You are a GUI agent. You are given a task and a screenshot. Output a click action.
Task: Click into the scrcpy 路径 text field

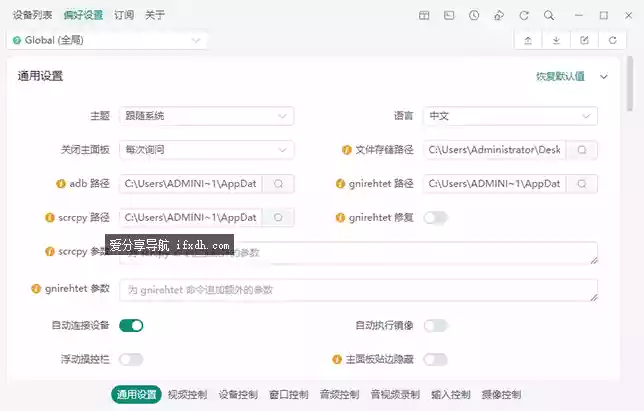point(191,217)
